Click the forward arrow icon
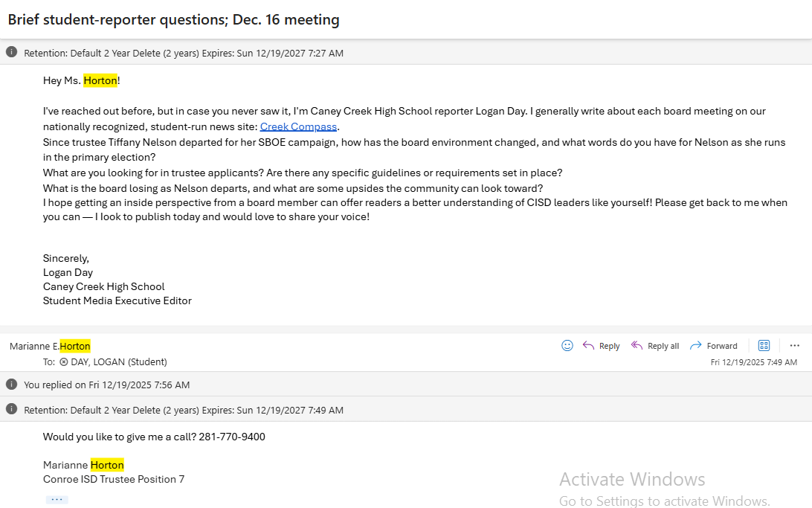 click(x=696, y=345)
